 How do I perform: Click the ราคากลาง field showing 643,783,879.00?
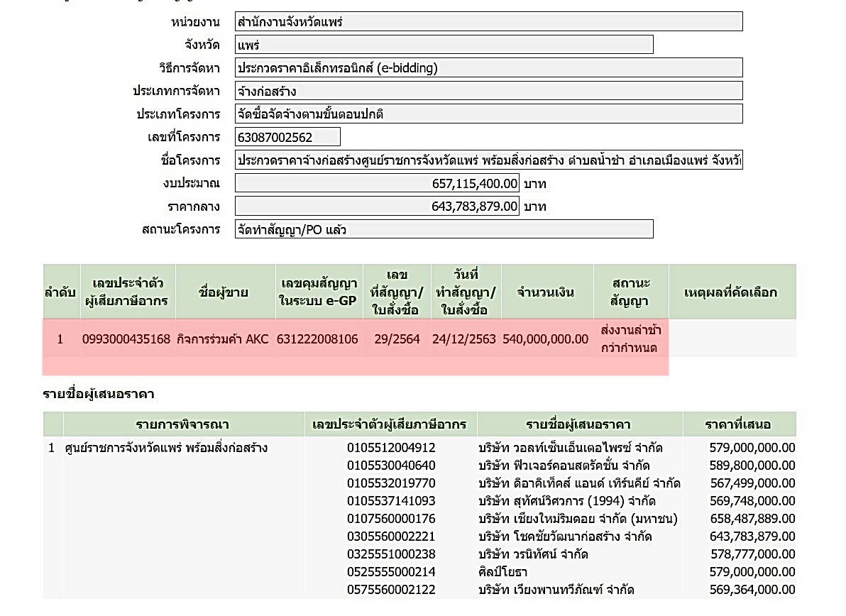click(377, 207)
